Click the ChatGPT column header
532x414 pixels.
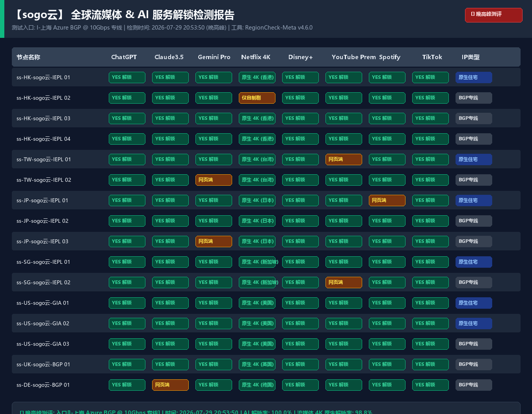[x=124, y=57]
